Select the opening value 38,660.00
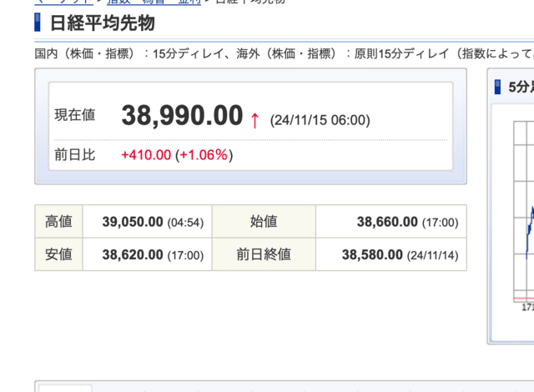The image size is (534, 392). 387,222
